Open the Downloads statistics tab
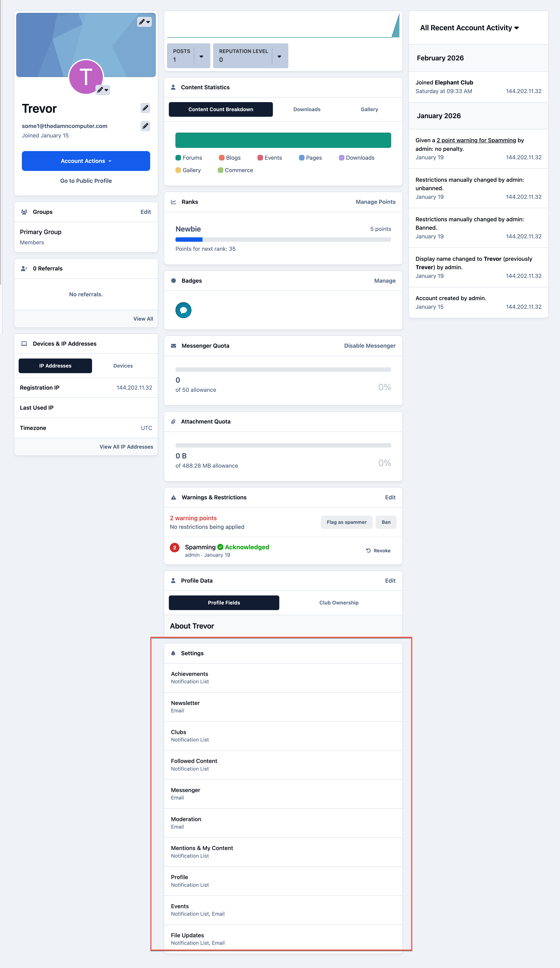The image size is (560, 968). tap(307, 110)
